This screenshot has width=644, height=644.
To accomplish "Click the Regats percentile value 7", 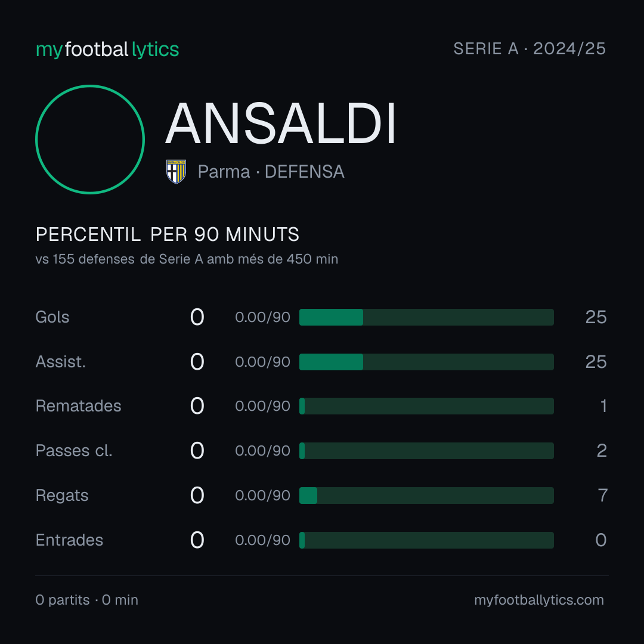I will click(x=602, y=496).
